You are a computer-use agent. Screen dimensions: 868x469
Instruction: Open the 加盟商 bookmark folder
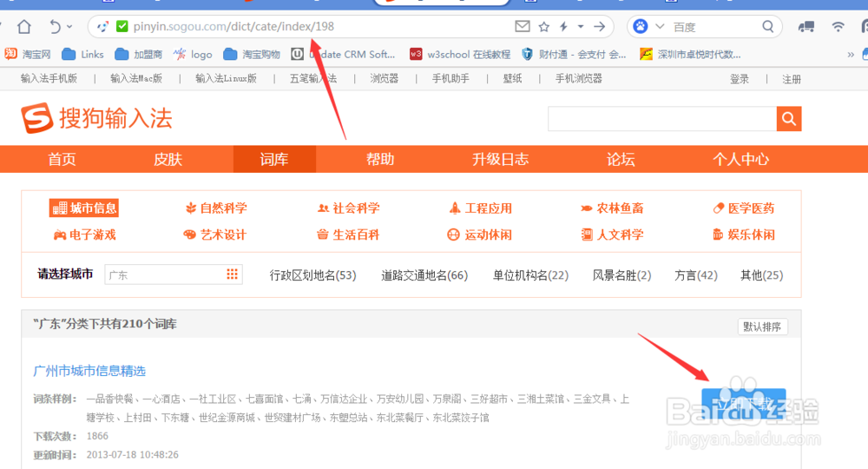tap(138, 54)
